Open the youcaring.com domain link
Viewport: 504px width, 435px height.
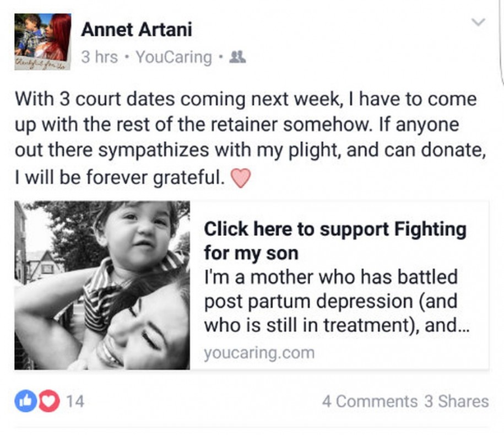259,353
